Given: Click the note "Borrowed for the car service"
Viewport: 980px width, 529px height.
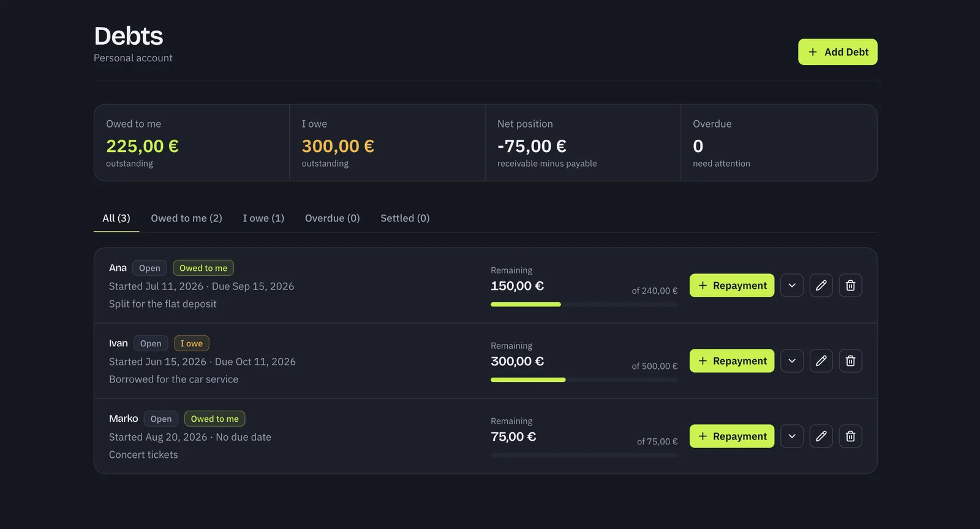Looking at the screenshot, I should (x=174, y=379).
